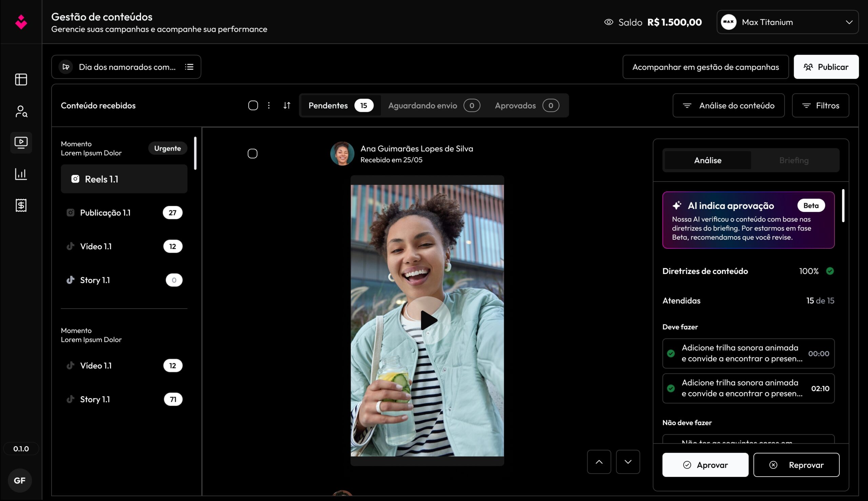Click the sort arrows icon
868x501 pixels.
[287, 105]
